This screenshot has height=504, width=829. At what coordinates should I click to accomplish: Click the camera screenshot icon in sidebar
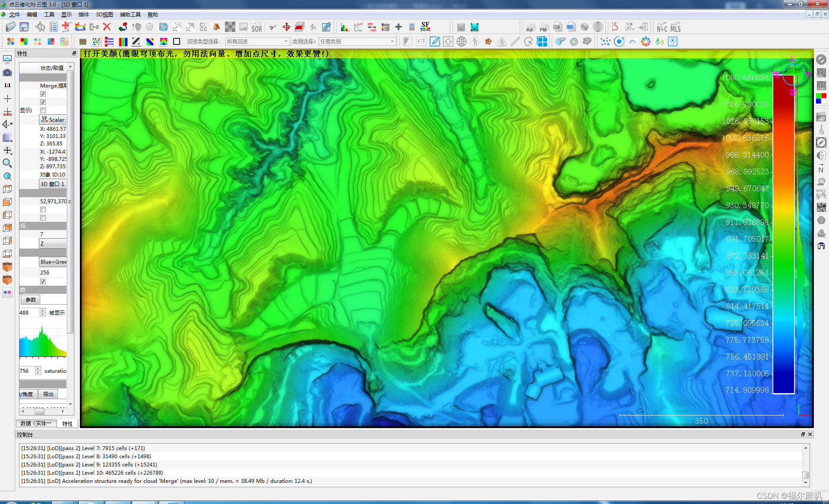pyautogui.click(x=7, y=72)
